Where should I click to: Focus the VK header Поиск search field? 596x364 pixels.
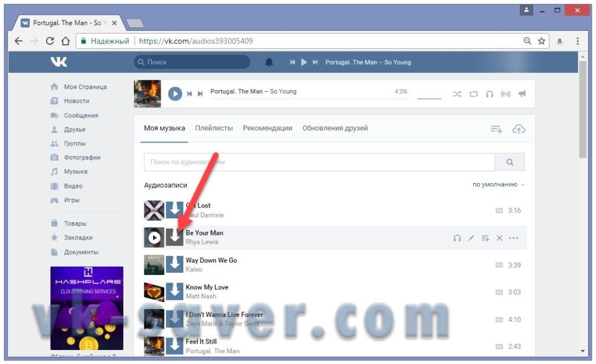[192, 62]
